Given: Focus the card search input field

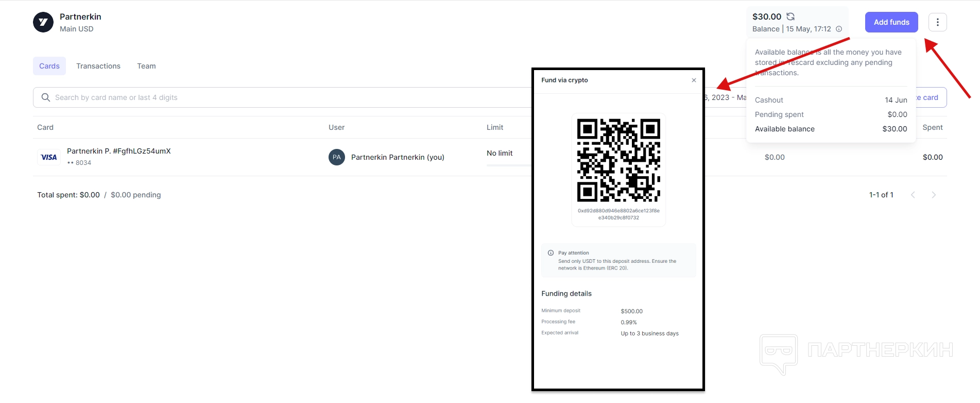Looking at the screenshot, I should click(282, 97).
